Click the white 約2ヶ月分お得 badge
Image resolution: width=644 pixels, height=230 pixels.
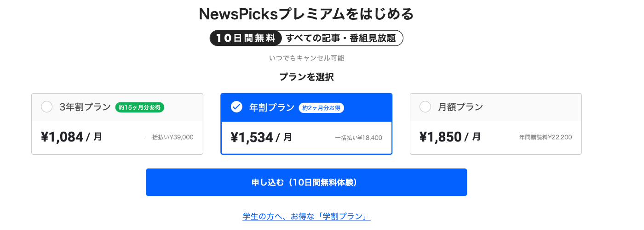point(322,108)
